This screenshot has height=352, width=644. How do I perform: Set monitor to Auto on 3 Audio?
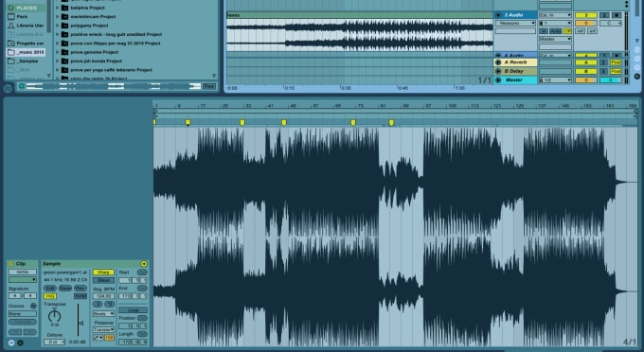pos(555,31)
